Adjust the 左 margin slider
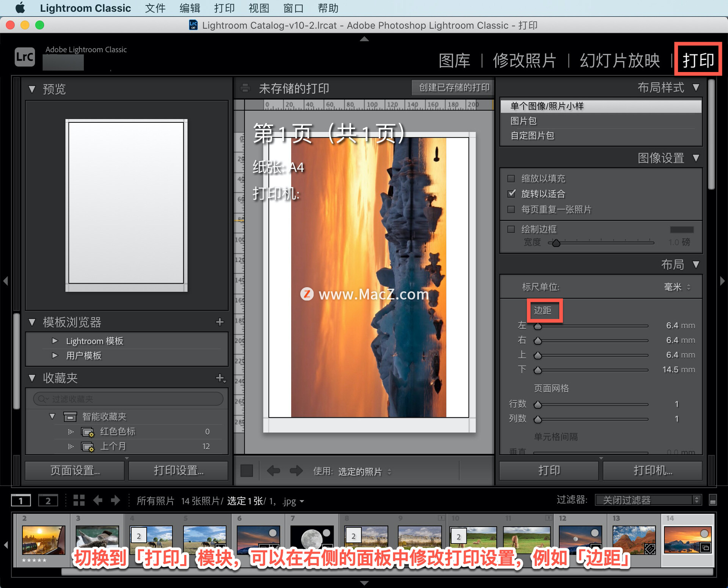Viewport: 728px width, 588px height. pyautogui.click(x=538, y=326)
